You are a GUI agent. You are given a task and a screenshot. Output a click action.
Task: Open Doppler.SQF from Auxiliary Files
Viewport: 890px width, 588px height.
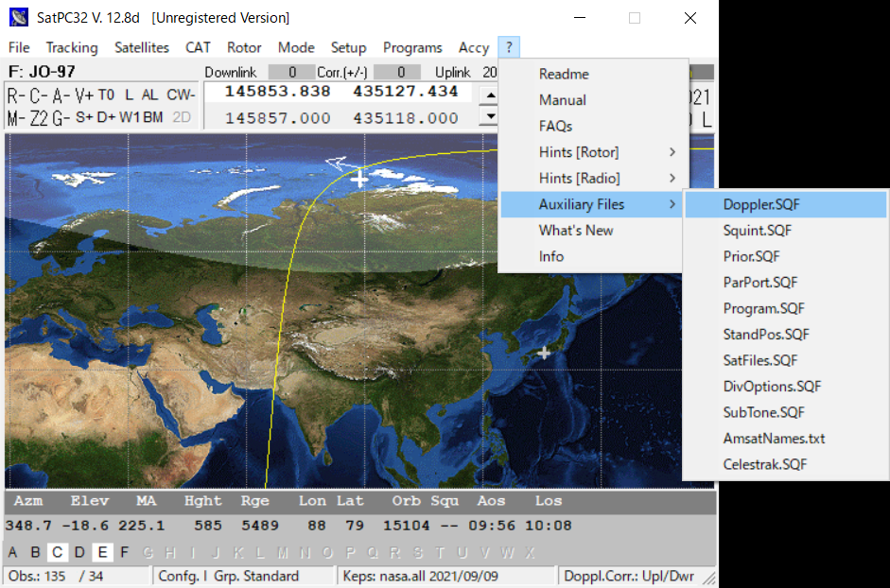[x=762, y=204]
